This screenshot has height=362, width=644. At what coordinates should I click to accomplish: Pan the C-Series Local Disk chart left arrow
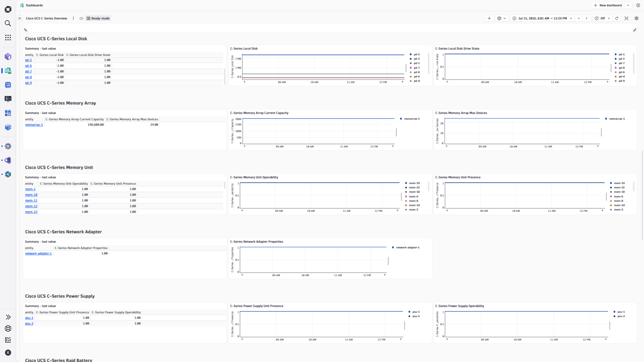pyautogui.click(x=245, y=82)
